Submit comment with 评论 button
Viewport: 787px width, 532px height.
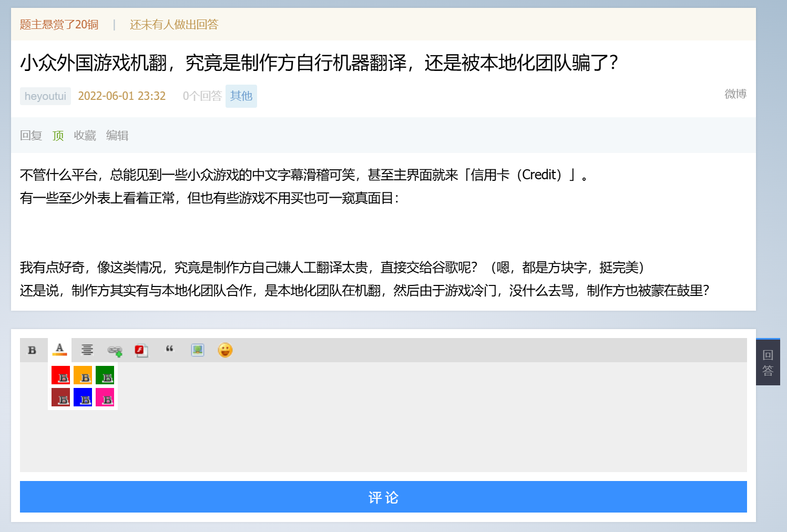click(383, 497)
